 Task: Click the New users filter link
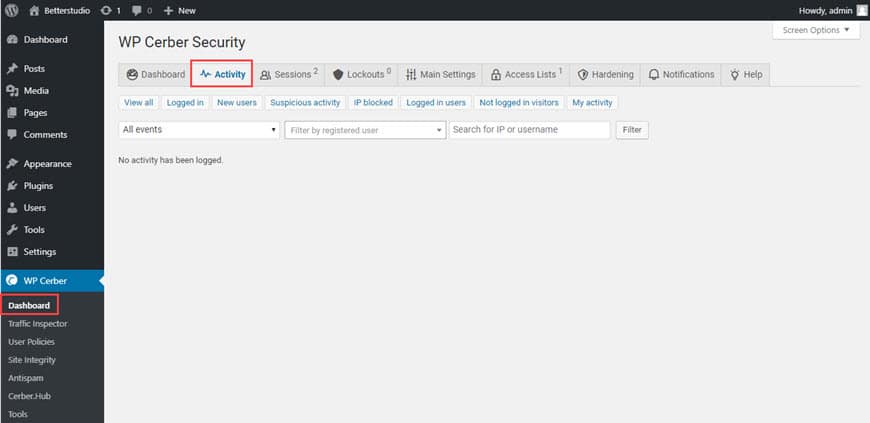(x=237, y=103)
